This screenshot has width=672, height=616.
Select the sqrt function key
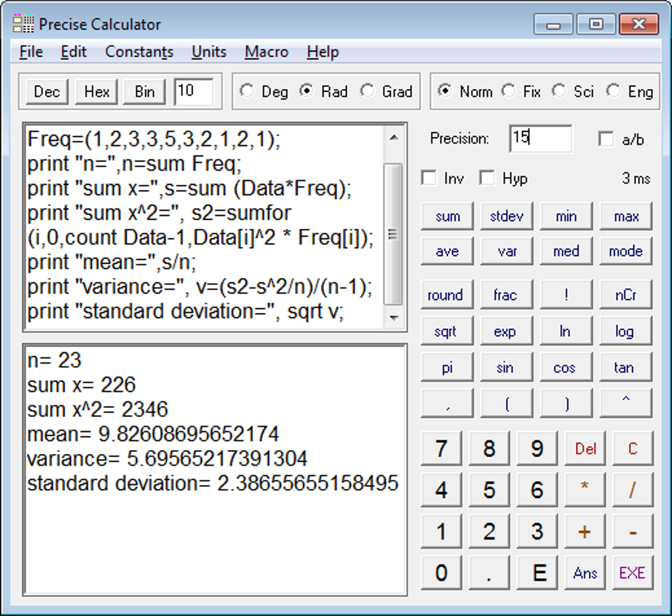pyautogui.click(x=447, y=330)
